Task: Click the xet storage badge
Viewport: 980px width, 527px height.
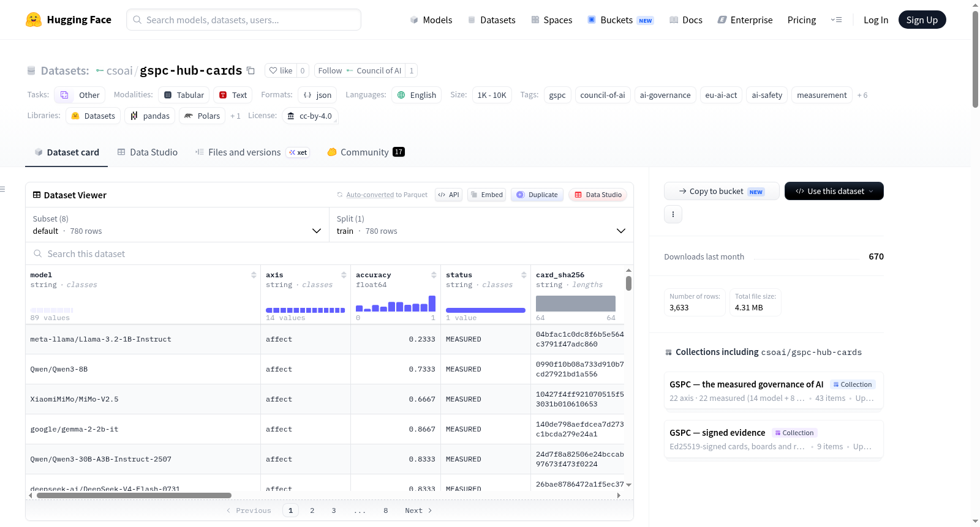Action: coord(298,152)
